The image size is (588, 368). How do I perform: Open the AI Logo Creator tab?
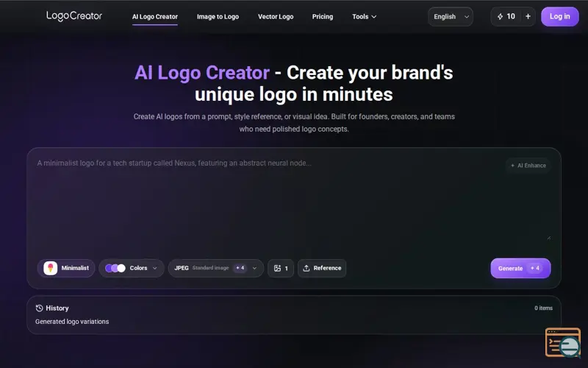tap(155, 17)
